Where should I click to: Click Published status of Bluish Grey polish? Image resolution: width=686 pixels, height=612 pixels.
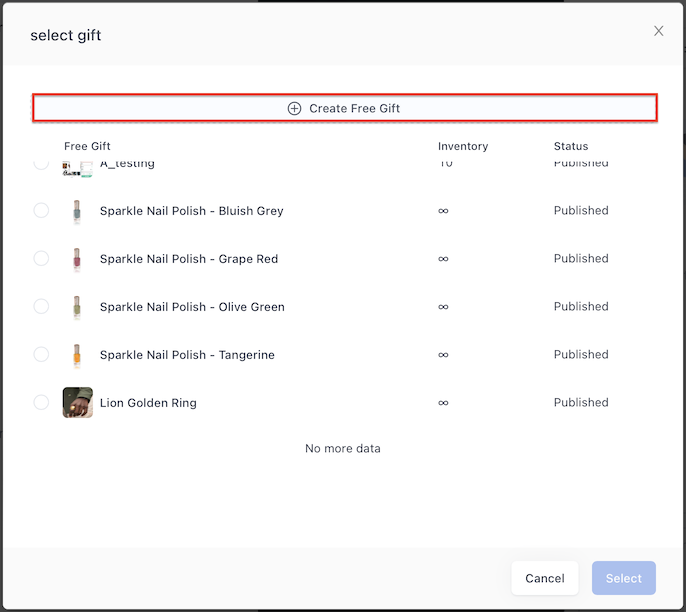pos(581,210)
